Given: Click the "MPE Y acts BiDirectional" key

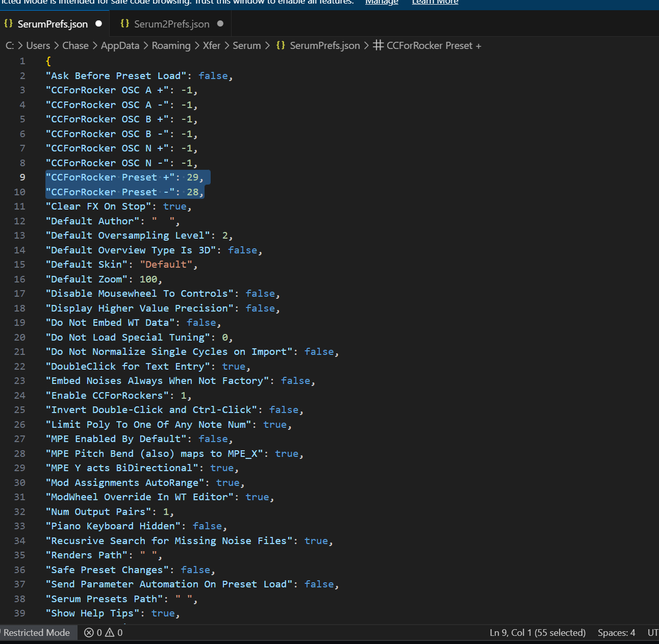Looking at the screenshot, I should pyautogui.click(x=122, y=468).
